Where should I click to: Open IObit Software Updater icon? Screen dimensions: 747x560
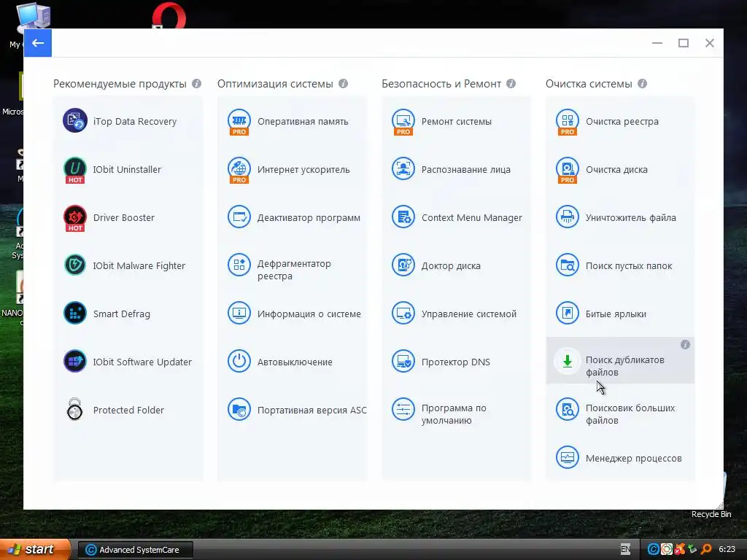coord(75,362)
